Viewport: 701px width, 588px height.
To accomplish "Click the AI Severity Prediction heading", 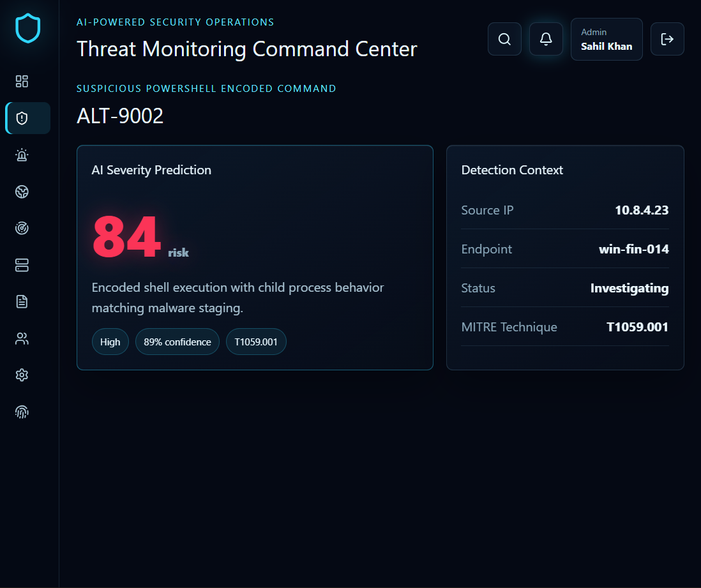I will click(151, 170).
